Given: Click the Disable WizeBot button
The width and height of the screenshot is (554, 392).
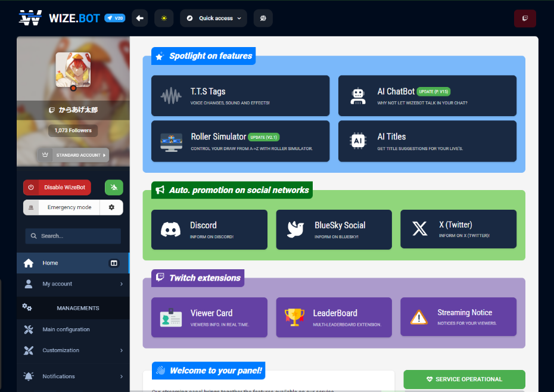Looking at the screenshot, I should tap(57, 187).
